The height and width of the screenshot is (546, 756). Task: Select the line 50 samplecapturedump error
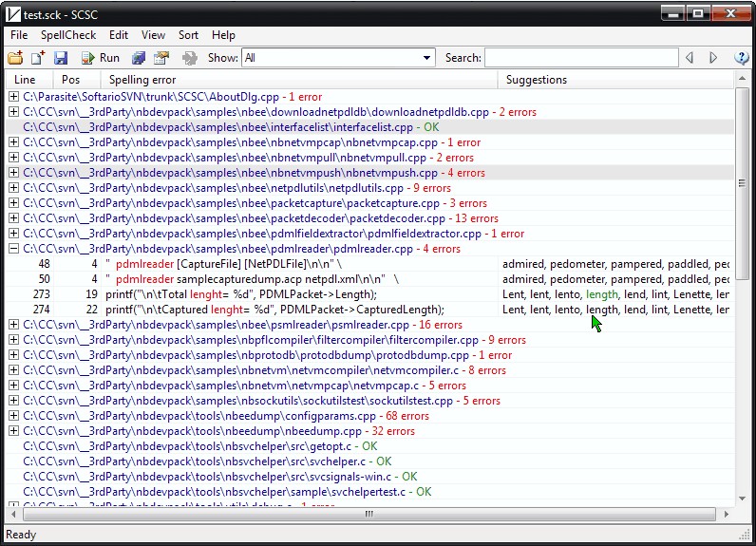369,279
